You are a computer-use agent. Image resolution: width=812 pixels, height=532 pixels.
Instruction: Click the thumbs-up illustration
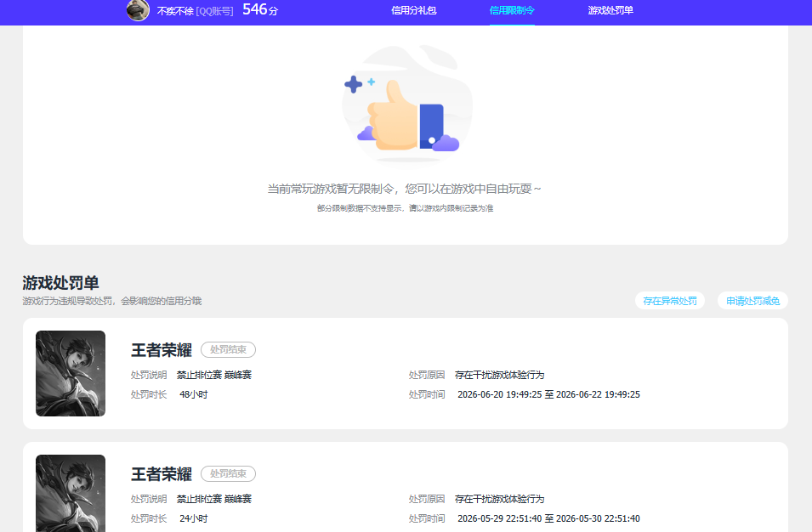407,104
